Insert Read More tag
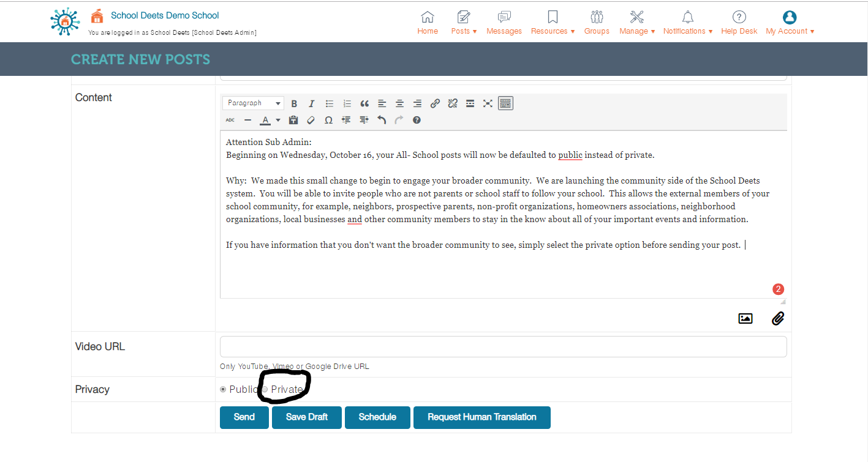Image resolution: width=868 pixels, height=462 pixels. pos(470,103)
